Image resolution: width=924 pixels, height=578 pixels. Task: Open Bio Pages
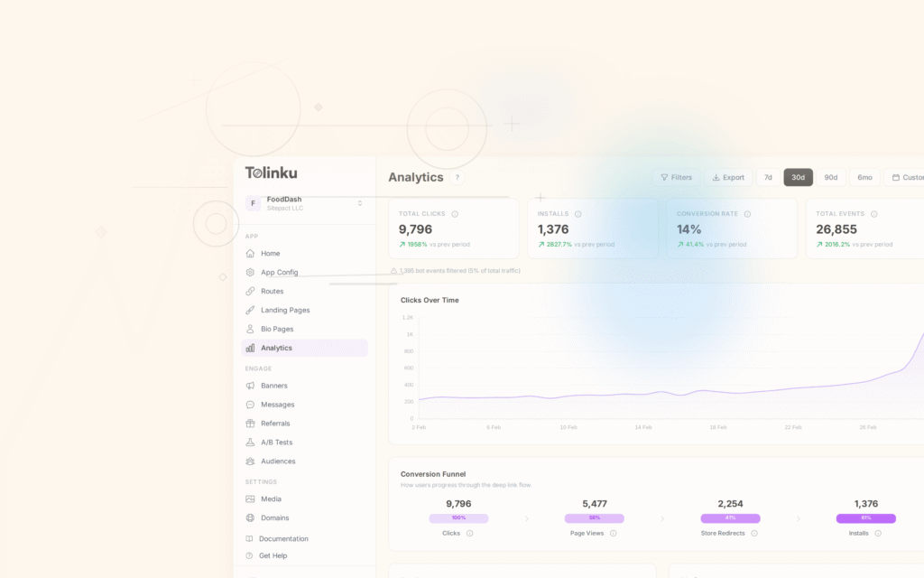point(305,329)
